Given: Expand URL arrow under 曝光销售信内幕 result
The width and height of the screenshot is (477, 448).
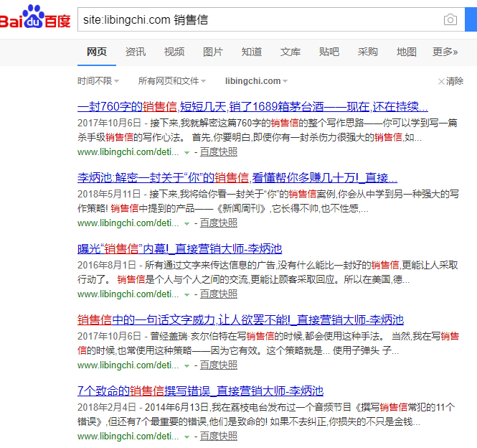Looking at the screenshot, I should [186, 295].
